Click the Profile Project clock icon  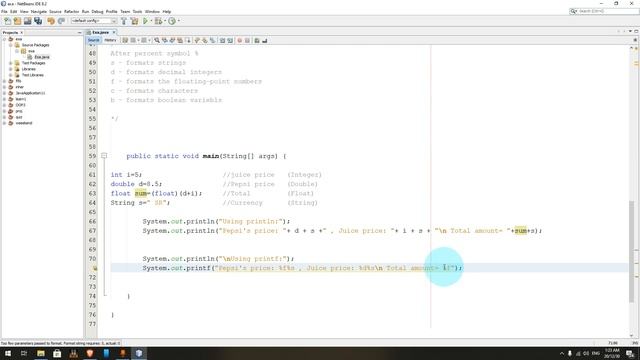click(x=172, y=21)
